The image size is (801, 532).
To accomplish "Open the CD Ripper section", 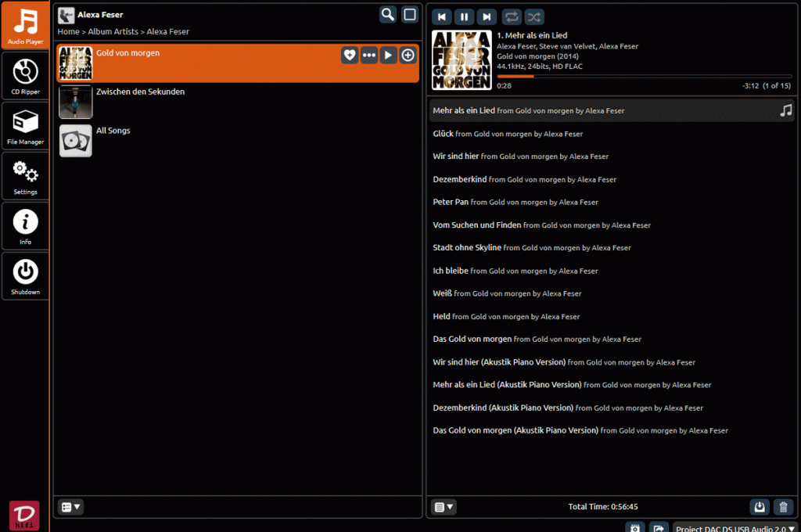I will point(25,77).
